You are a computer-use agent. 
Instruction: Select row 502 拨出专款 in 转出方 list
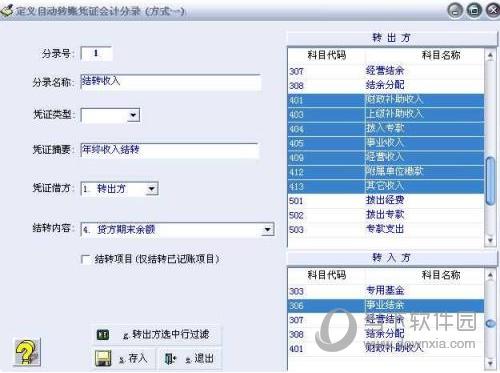coord(386,215)
